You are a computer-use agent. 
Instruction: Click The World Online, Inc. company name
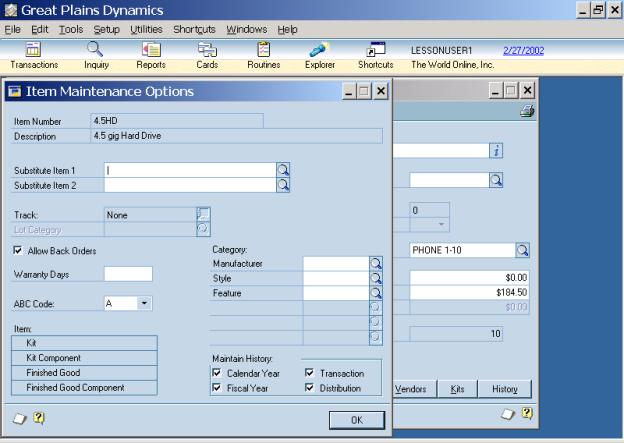pos(452,64)
